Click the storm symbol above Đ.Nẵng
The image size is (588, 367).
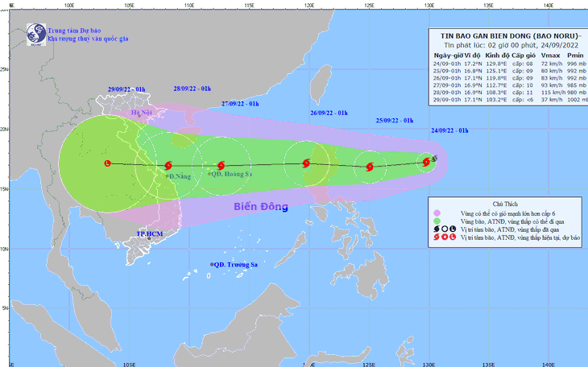coord(168,165)
